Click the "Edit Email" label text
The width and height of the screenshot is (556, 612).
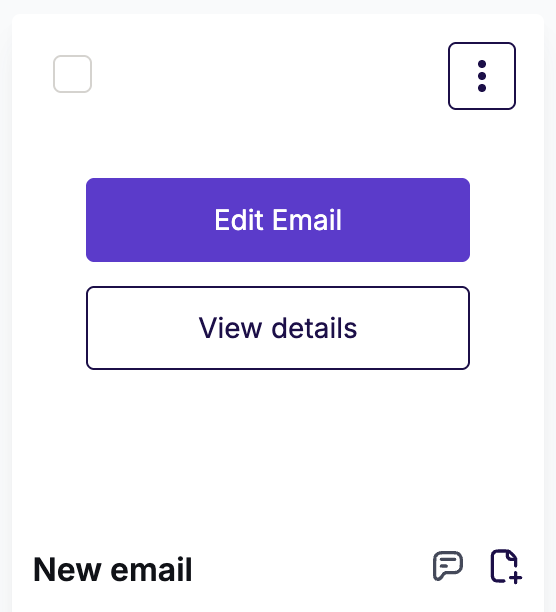coord(278,220)
